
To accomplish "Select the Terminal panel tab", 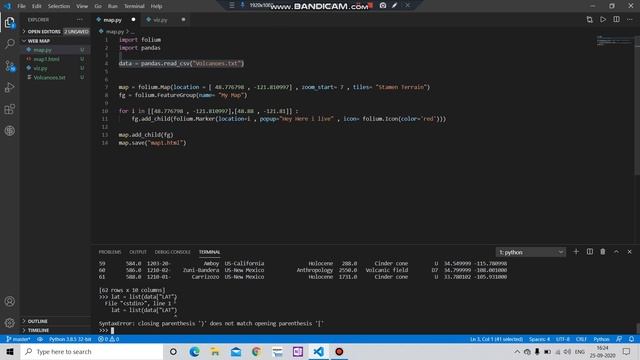I will point(209,252).
